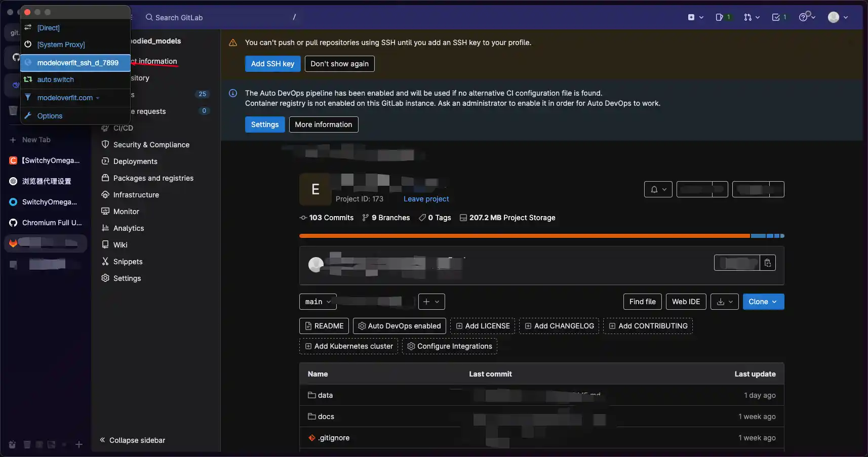
Task: Open Security & Compliance shield icon in sidebar
Action: [105, 144]
